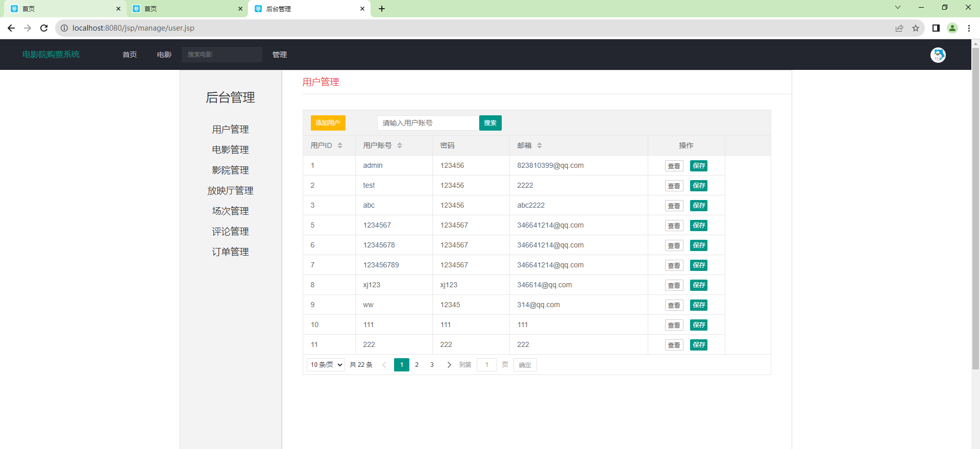Click 查看 for user ww
The height and width of the screenshot is (449, 980).
tap(674, 305)
